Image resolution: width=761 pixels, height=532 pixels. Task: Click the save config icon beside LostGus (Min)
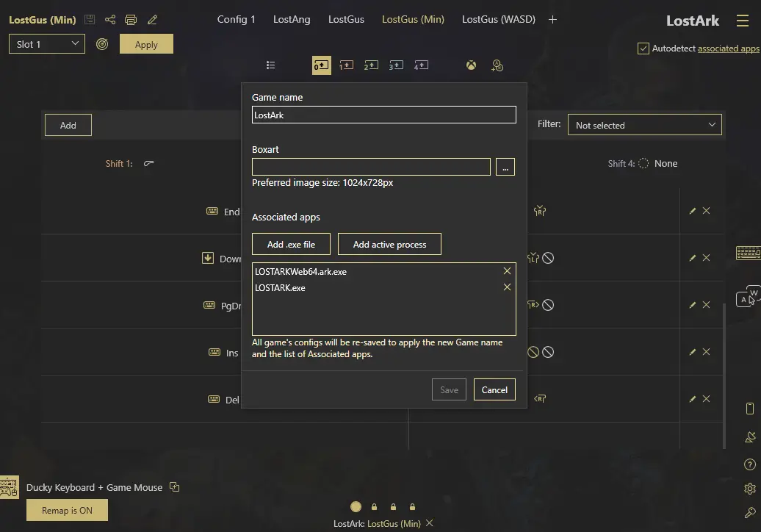pyautogui.click(x=90, y=19)
